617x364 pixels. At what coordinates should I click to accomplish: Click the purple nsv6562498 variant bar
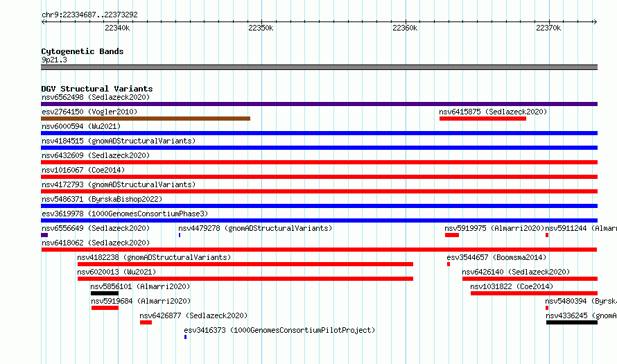coord(319,104)
